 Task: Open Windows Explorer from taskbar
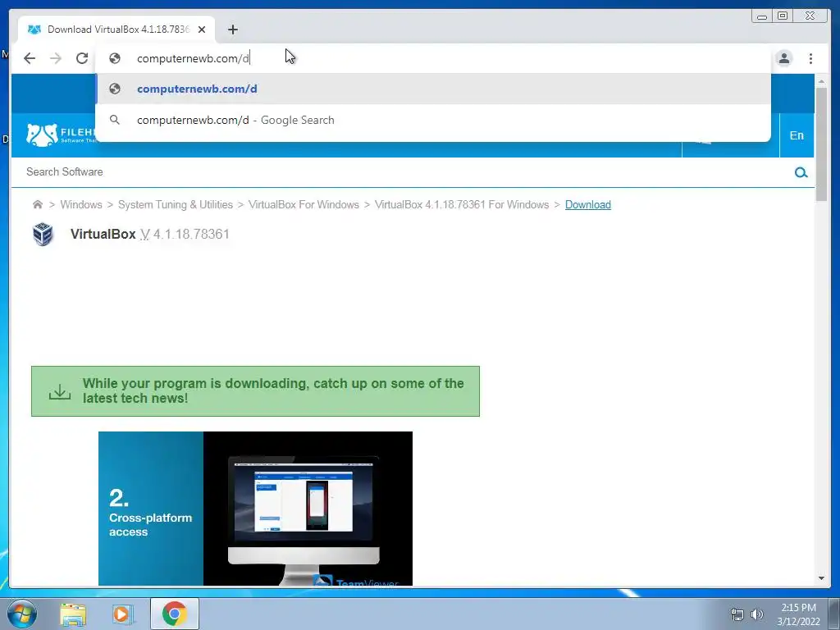[x=73, y=614]
